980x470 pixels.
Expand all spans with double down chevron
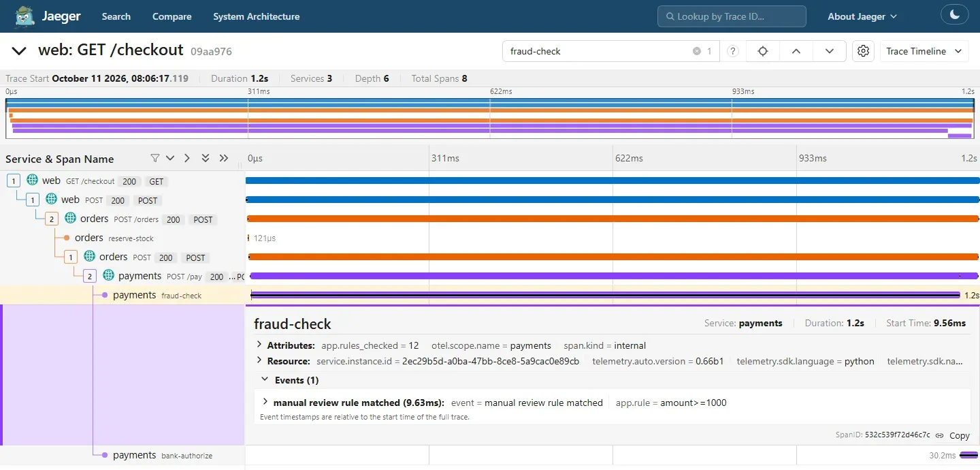[205, 158]
